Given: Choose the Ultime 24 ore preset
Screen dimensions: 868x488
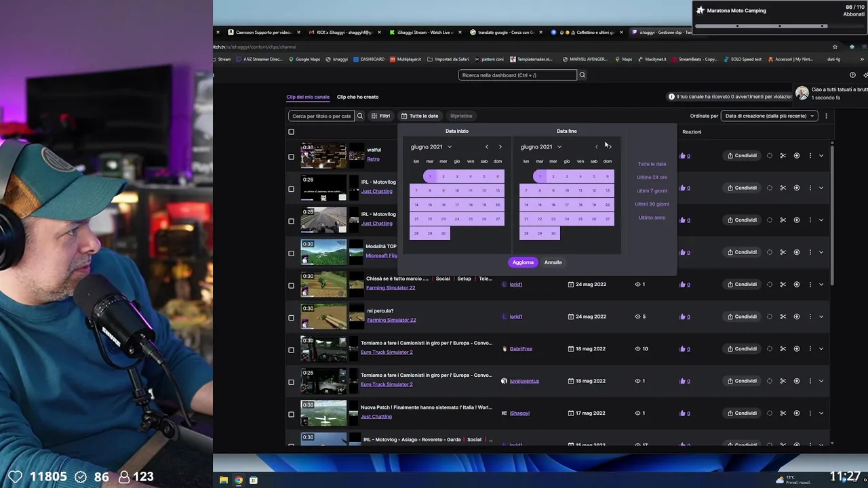Looking at the screenshot, I should (652, 177).
